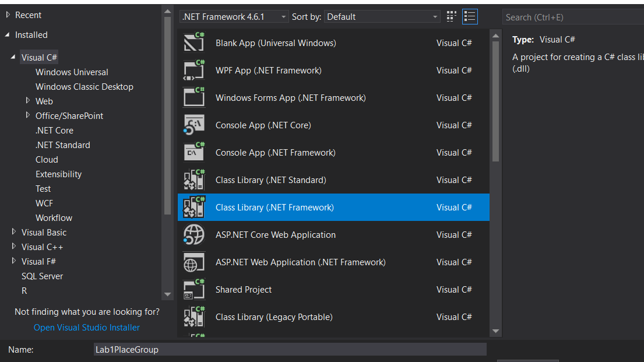Click the Shared Project template icon
The width and height of the screenshot is (644, 362).
point(194,290)
